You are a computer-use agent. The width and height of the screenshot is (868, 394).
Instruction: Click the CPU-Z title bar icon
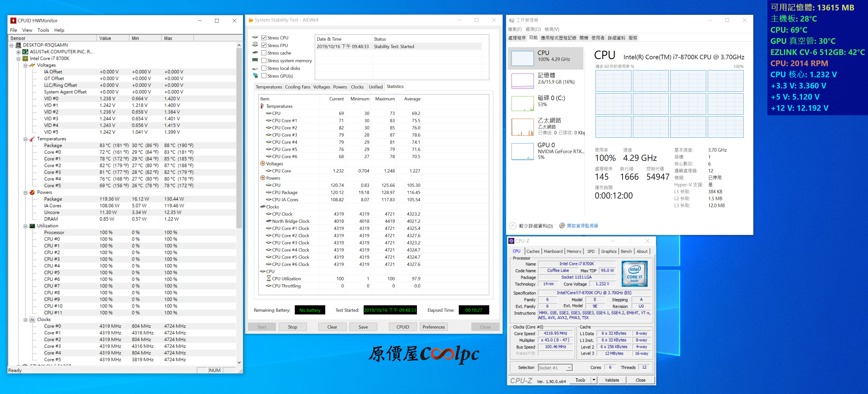511,241
